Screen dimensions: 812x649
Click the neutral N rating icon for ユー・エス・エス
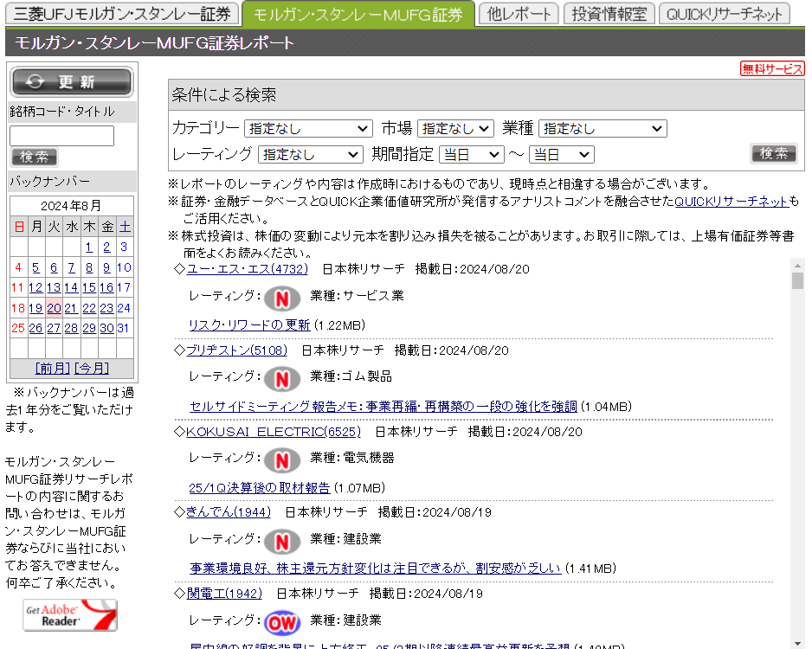[282, 299]
